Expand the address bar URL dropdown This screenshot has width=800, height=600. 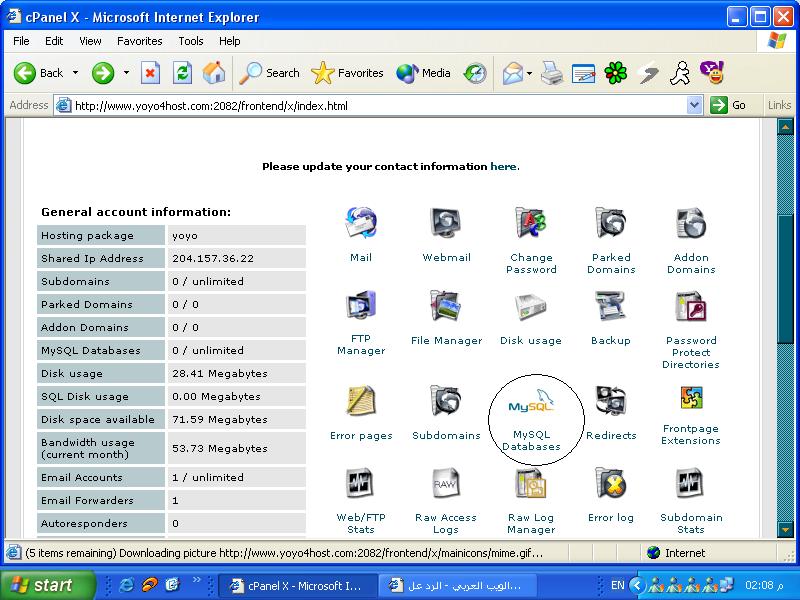(x=695, y=105)
